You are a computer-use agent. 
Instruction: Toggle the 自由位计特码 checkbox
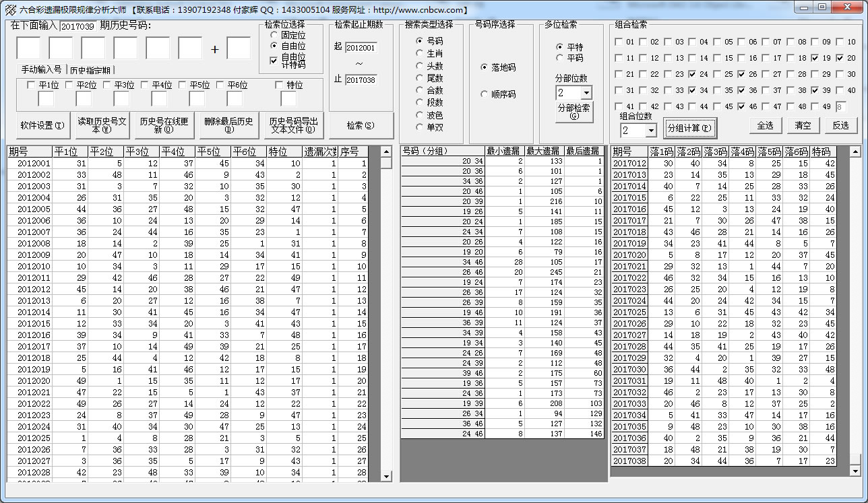pos(274,61)
